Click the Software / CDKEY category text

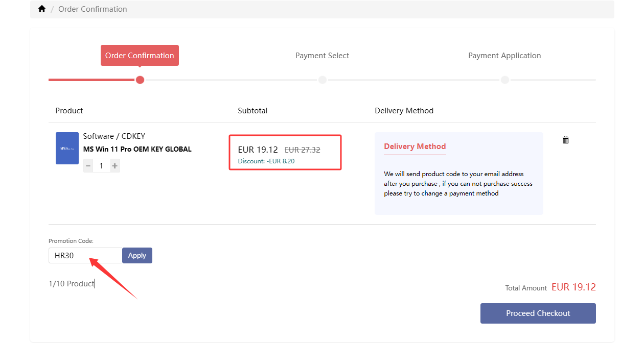pos(114,136)
